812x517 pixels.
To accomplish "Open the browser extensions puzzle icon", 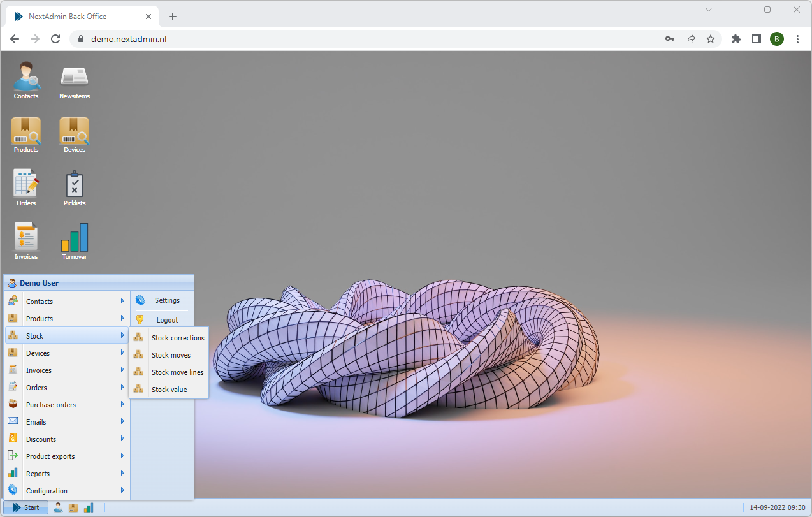I will click(x=736, y=39).
